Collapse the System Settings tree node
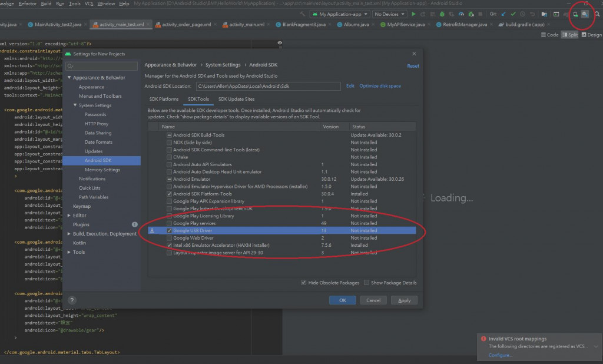Viewport: 603px width, 364px height. pos(75,105)
